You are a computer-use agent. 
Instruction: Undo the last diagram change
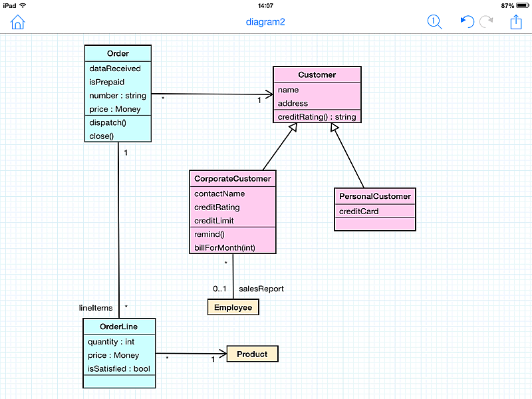(x=467, y=22)
